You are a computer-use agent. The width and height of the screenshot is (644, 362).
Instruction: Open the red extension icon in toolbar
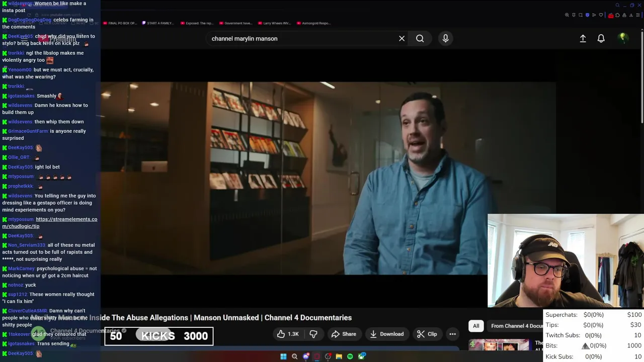click(x=611, y=16)
